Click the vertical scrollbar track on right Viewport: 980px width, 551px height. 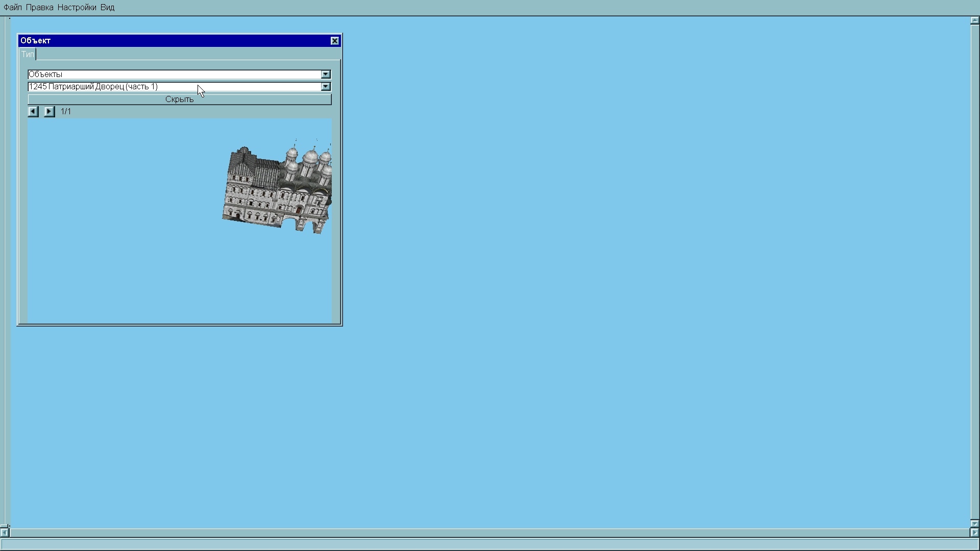(974, 270)
